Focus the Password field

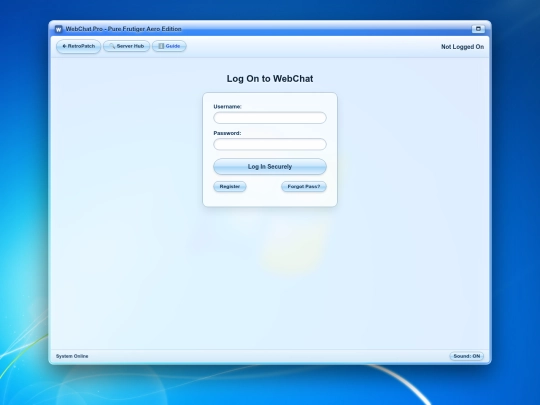coord(270,144)
